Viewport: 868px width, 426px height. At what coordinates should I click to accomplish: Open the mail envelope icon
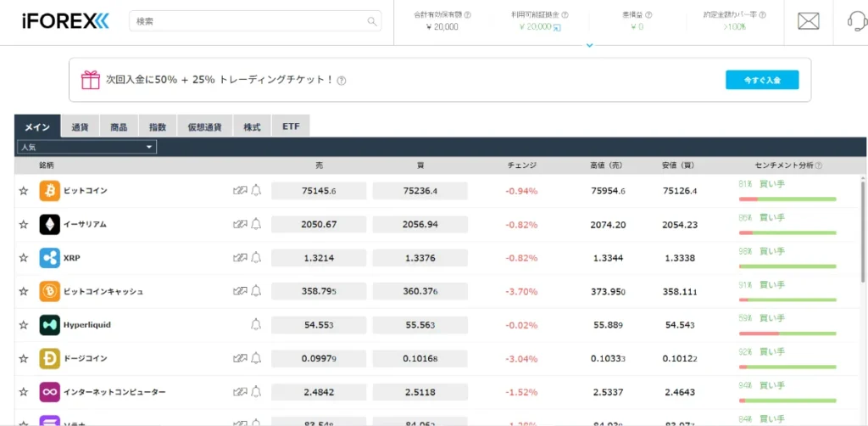[808, 21]
